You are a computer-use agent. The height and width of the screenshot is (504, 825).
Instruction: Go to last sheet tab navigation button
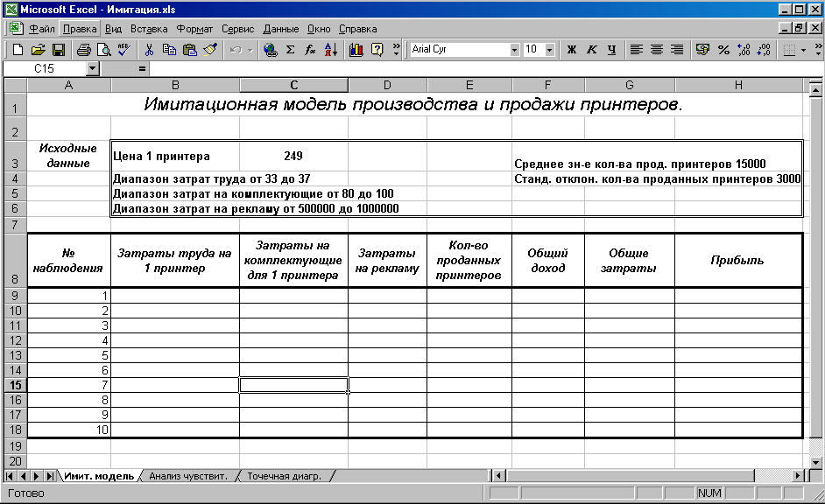click(x=50, y=476)
